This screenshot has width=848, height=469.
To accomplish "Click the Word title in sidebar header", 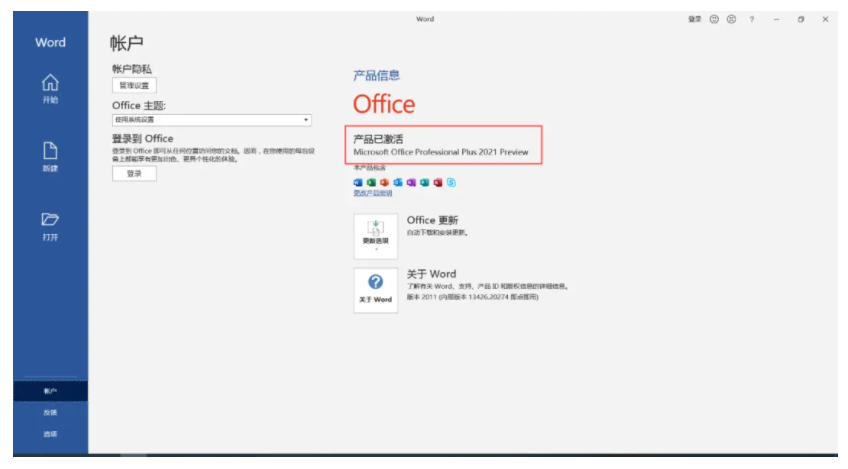I will tap(50, 42).
